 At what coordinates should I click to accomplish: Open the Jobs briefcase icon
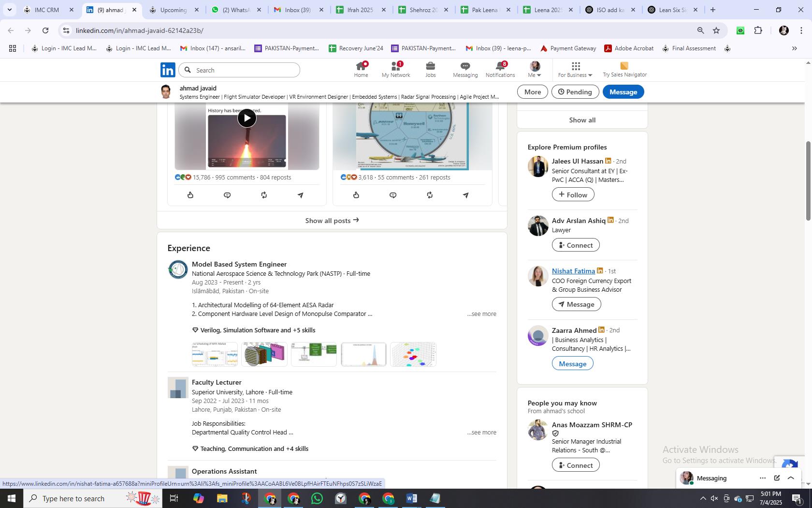[x=431, y=70]
